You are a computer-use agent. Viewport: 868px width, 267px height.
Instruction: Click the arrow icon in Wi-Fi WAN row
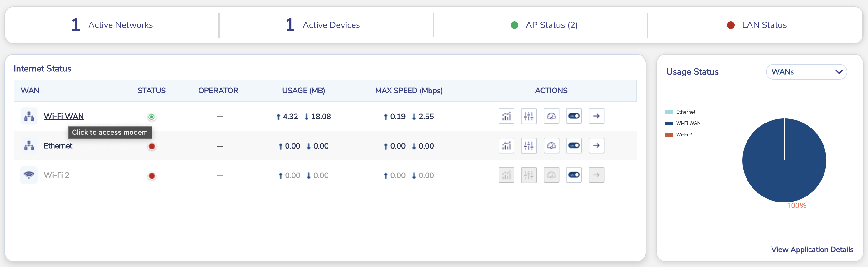(596, 116)
